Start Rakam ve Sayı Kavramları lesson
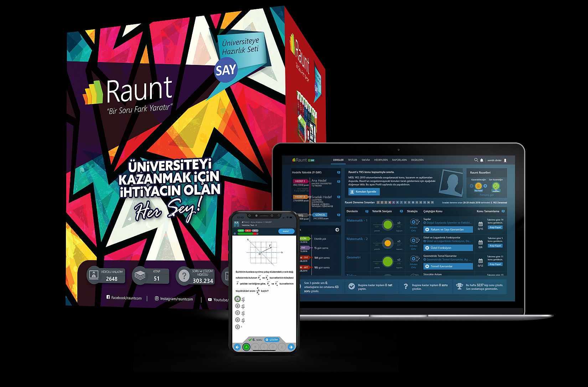The width and height of the screenshot is (588, 387). 448,229
